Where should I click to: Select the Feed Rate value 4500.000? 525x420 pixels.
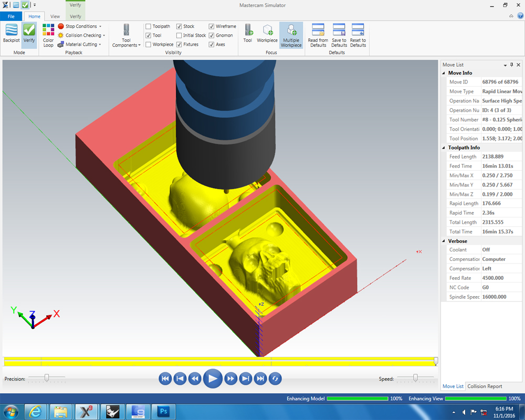coord(493,278)
